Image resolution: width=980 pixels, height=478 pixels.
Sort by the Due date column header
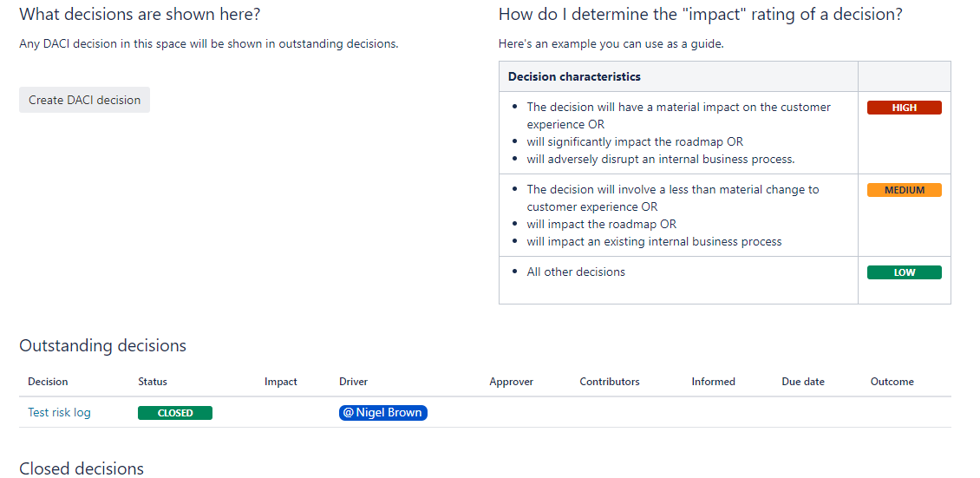pyautogui.click(x=803, y=382)
